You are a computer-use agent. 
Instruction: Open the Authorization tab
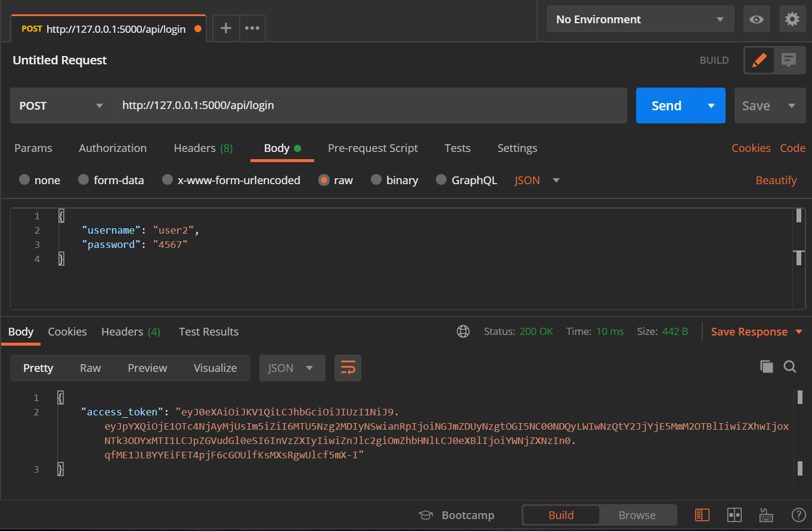pyautogui.click(x=113, y=148)
